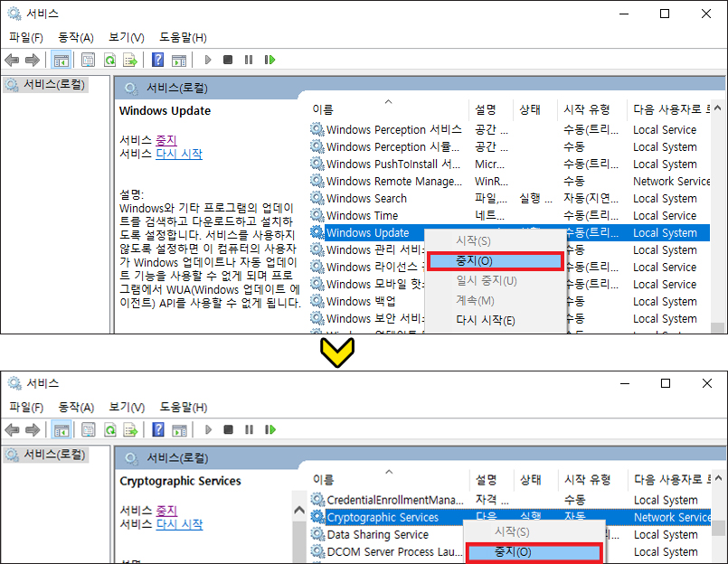Viewport: 728px width, 564px height.
Task: Open 보기(V) menu in top window
Action: point(127,38)
